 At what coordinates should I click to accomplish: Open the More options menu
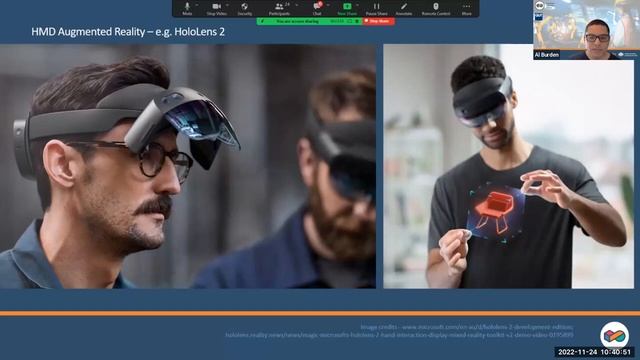click(x=467, y=9)
